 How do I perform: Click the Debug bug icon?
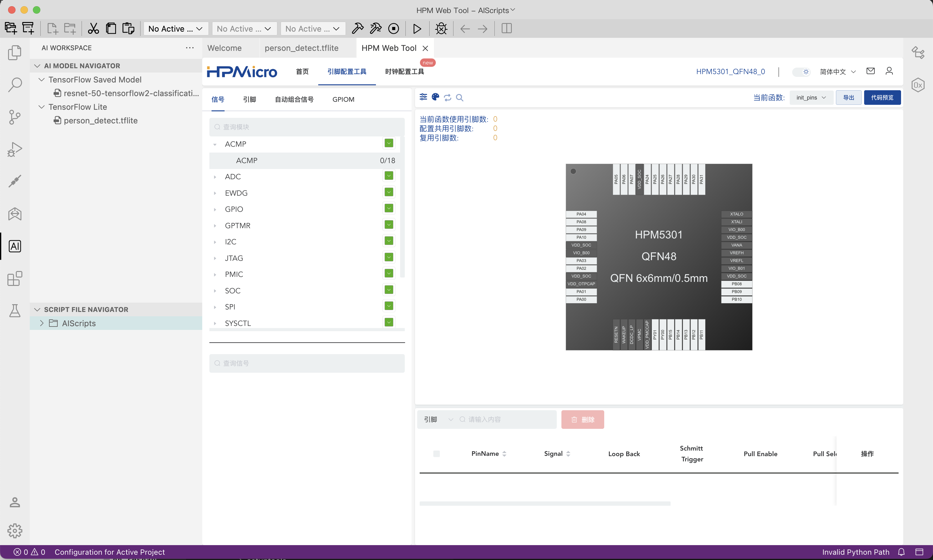pos(441,29)
